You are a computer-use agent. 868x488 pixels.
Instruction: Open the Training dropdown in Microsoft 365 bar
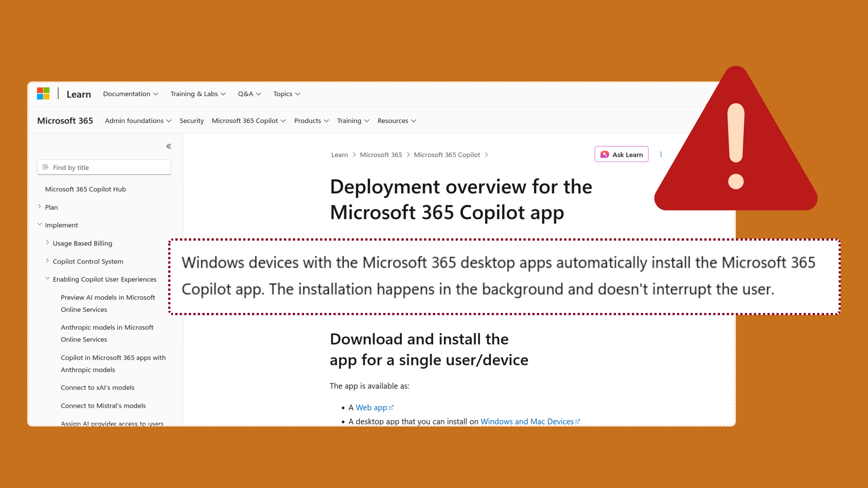pos(353,121)
